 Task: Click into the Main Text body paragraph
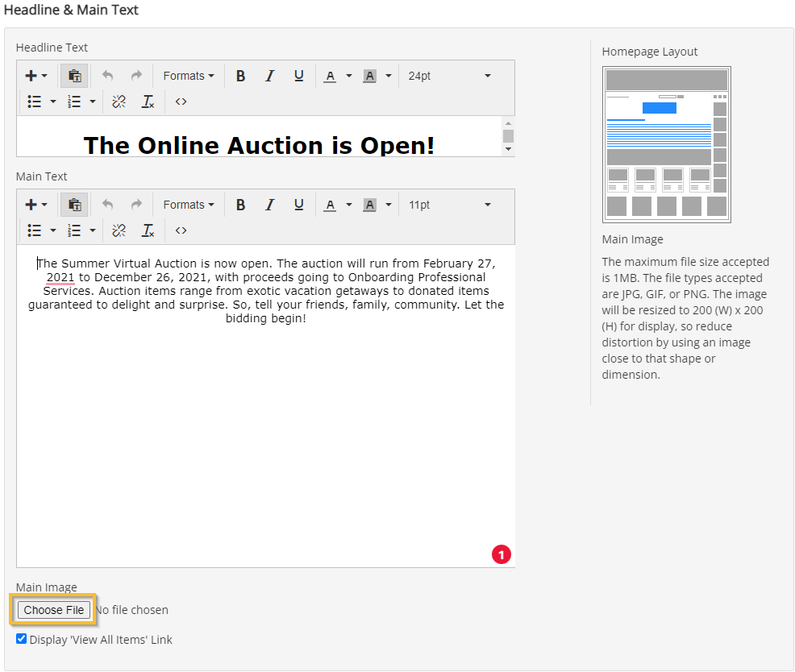click(266, 291)
